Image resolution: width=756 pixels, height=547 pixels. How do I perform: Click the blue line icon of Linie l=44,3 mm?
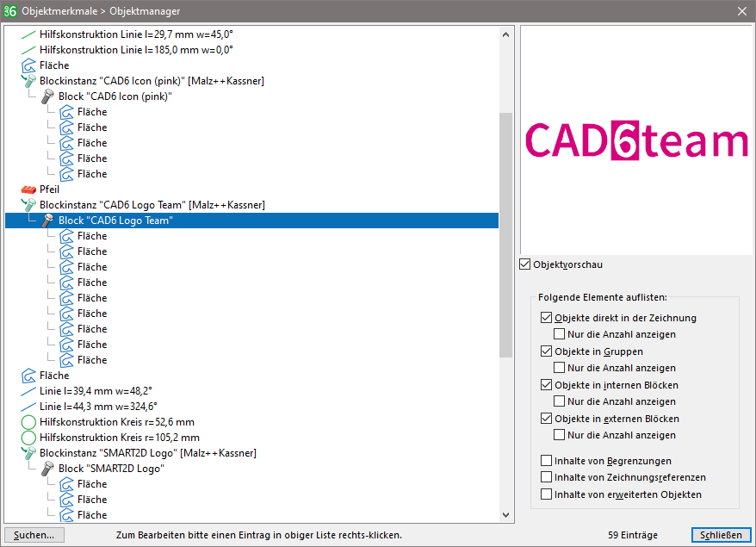pos(28,406)
